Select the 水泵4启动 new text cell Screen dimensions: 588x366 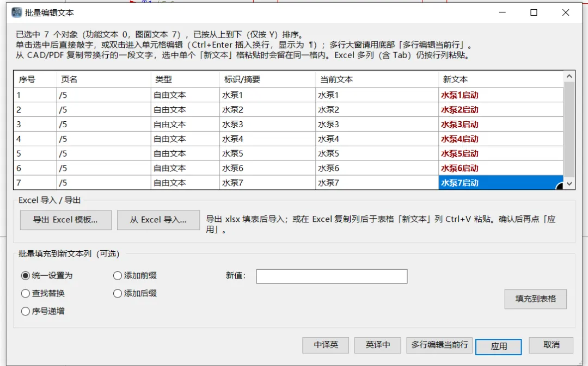[x=501, y=139]
